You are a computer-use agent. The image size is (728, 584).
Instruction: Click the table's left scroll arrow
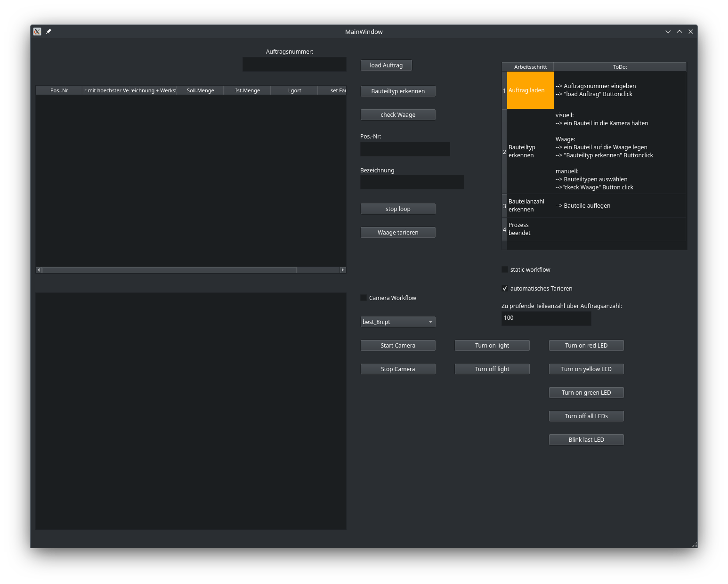coord(39,270)
